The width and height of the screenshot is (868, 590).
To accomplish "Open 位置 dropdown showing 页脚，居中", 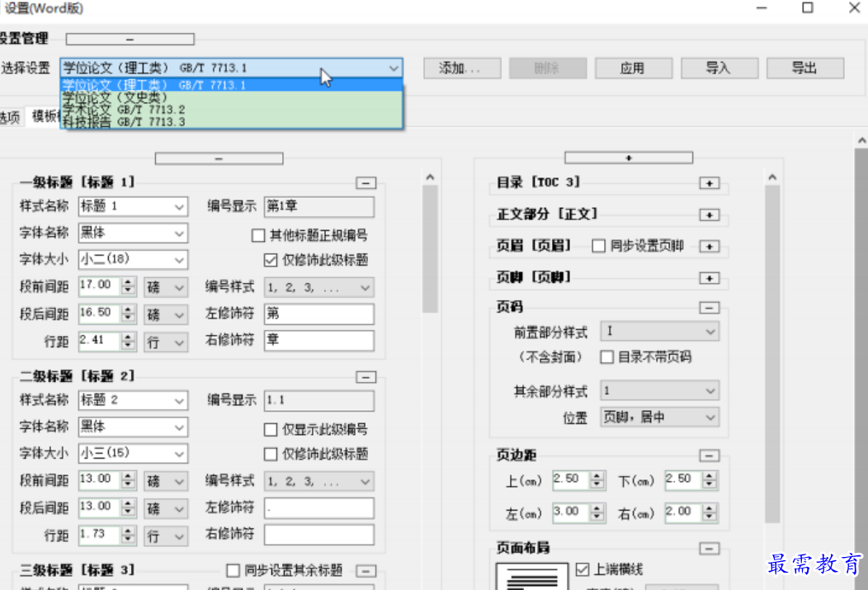I will (659, 418).
